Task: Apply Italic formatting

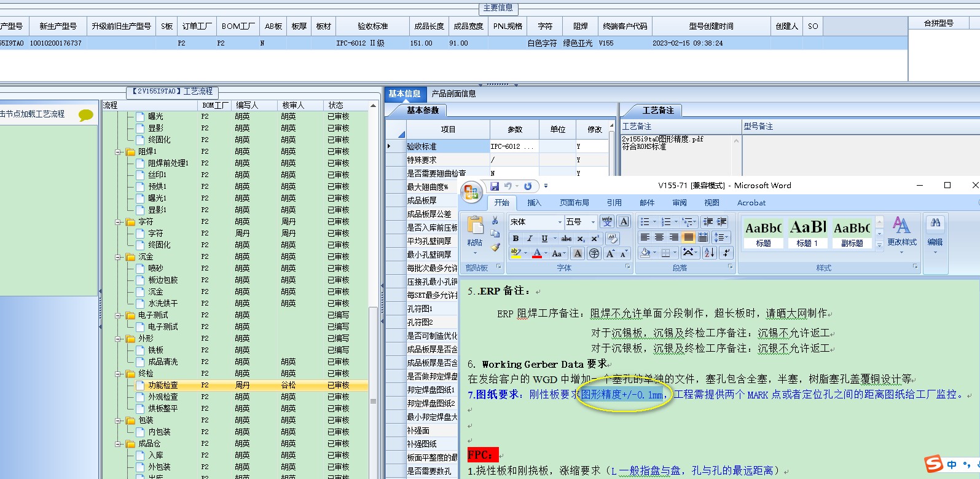Action: tap(530, 239)
